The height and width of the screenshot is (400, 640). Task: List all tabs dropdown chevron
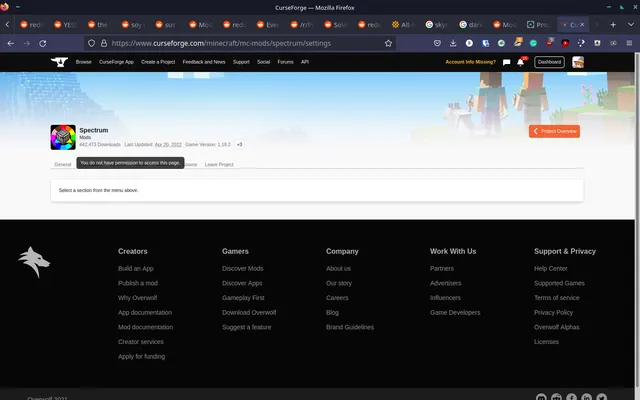click(631, 25)
